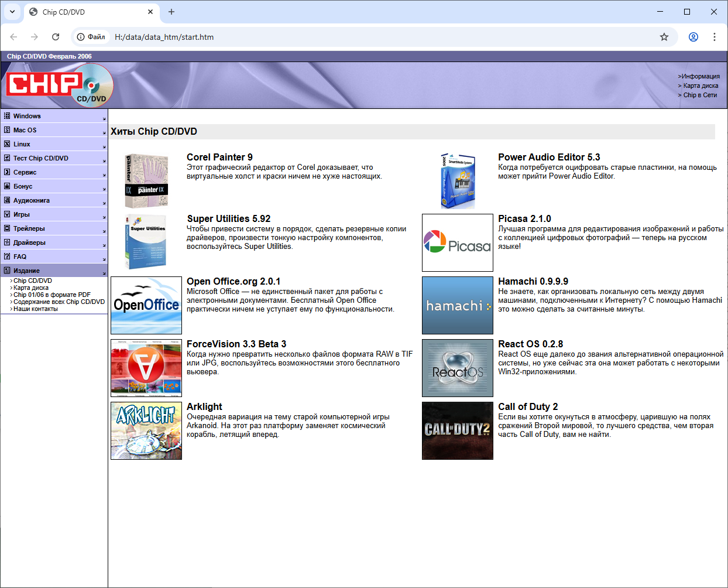Open the Windows sidebar section icon
This screenshot has width=728, height=588.
pyautogui.click(x=7, y=116)
